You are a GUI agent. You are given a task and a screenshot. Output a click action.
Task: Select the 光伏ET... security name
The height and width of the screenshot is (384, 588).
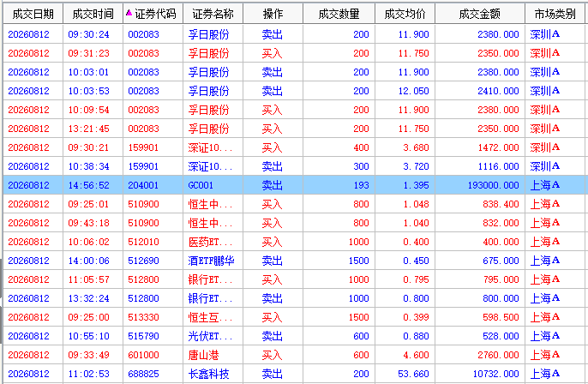[210, 336]
